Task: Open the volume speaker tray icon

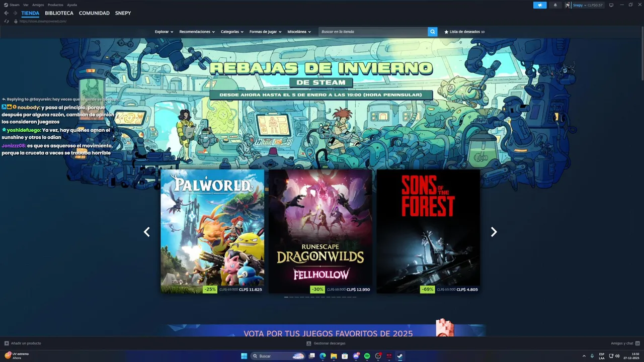Action: (617, 356)
